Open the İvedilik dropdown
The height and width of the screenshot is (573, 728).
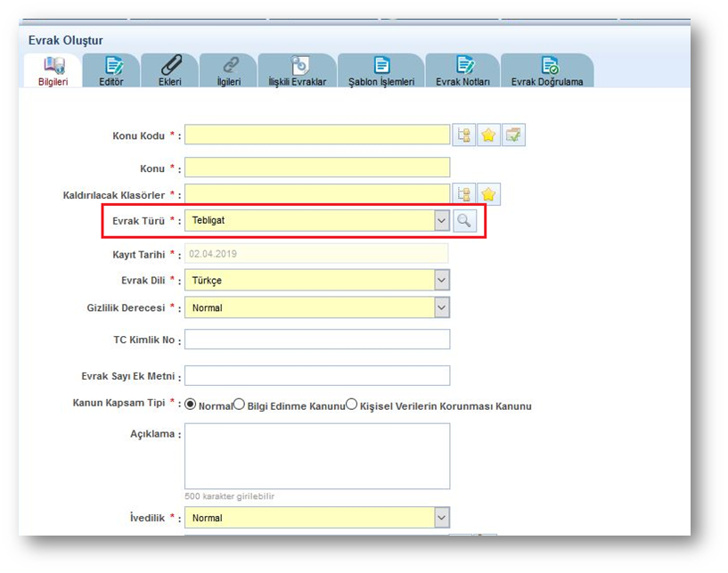441,518
